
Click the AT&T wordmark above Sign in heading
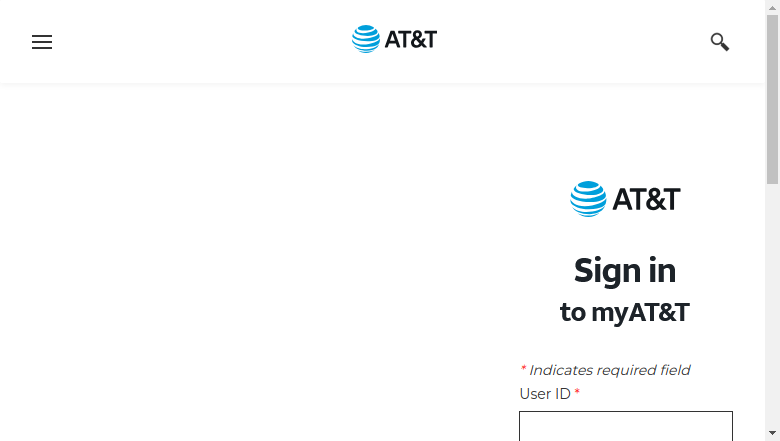click(646, 199)
